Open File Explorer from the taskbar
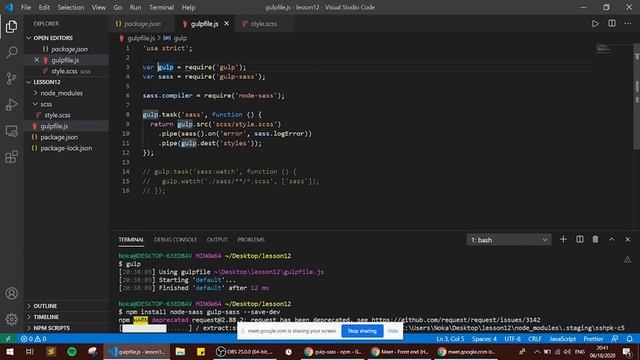The height and width of the screenshot is (360, 640). (x=180, y=351)
